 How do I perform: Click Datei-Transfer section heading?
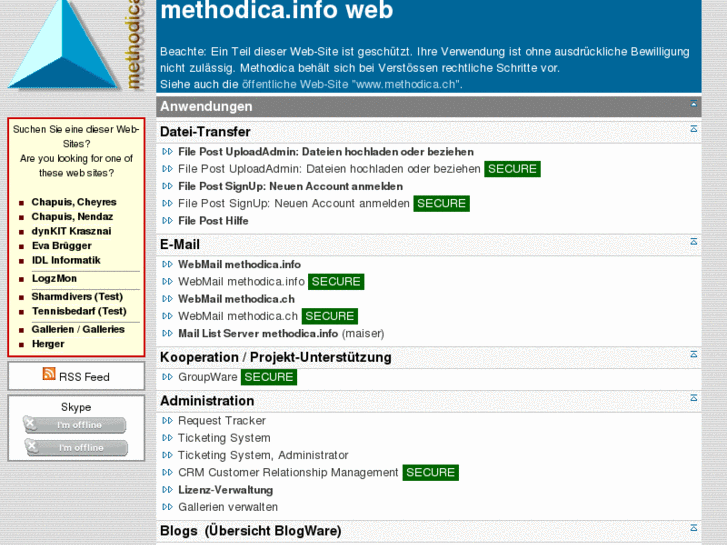205,131
